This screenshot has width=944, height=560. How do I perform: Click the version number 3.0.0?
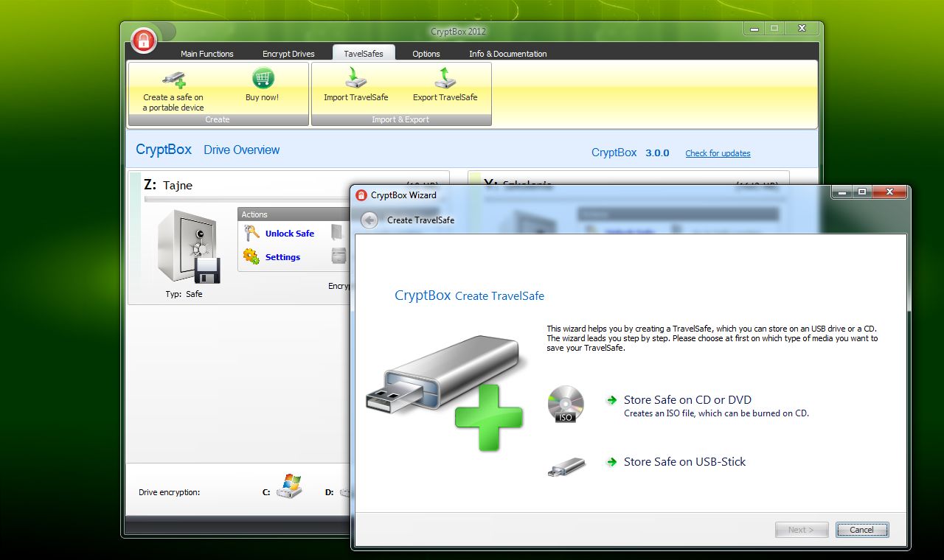click(657, 153)
